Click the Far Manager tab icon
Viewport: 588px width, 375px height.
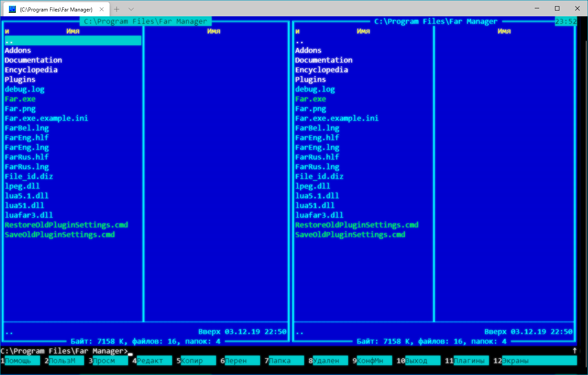(12, 9)
